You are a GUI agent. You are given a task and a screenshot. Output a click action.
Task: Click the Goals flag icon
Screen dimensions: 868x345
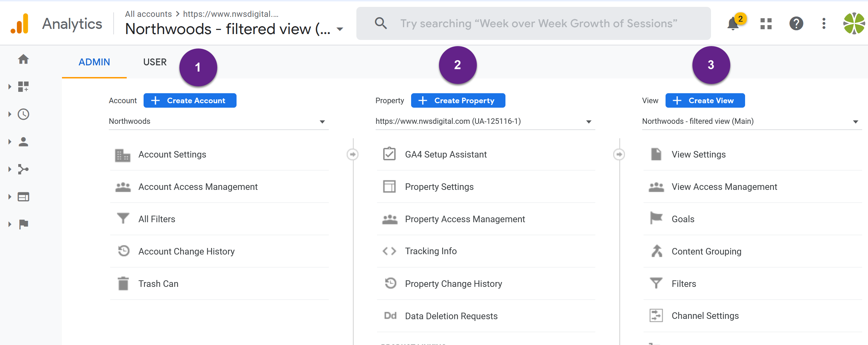coord(656,218)
